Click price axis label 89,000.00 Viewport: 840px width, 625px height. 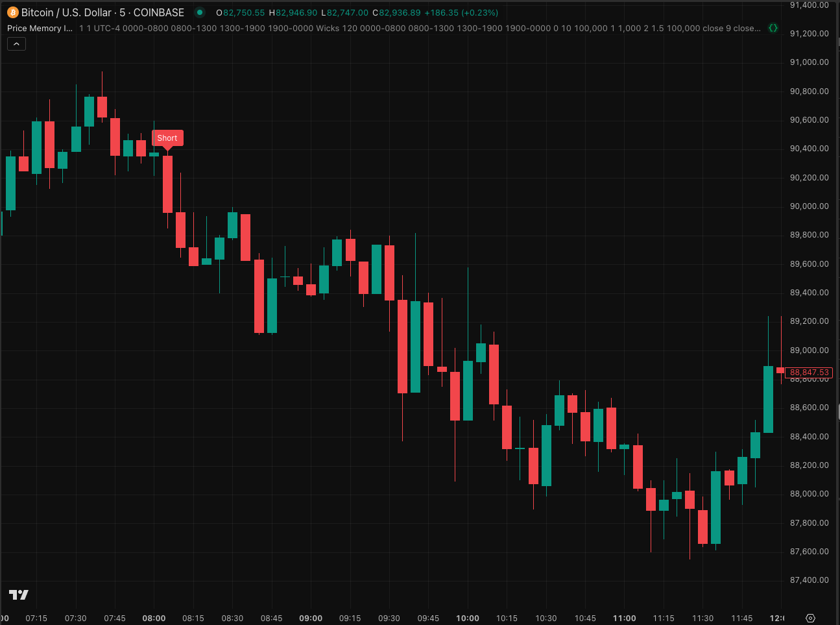click(x=809, y=350)
